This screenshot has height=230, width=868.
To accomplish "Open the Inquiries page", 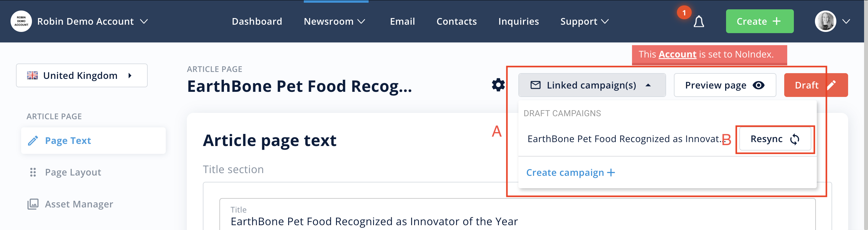I will pos(519,21).
